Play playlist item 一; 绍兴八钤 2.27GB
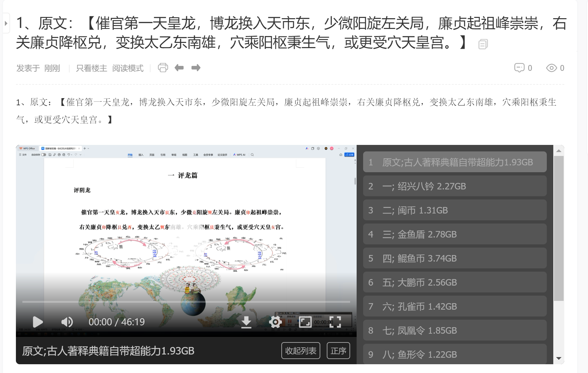Viewport: 588px width, 373px height. [455, 186]
